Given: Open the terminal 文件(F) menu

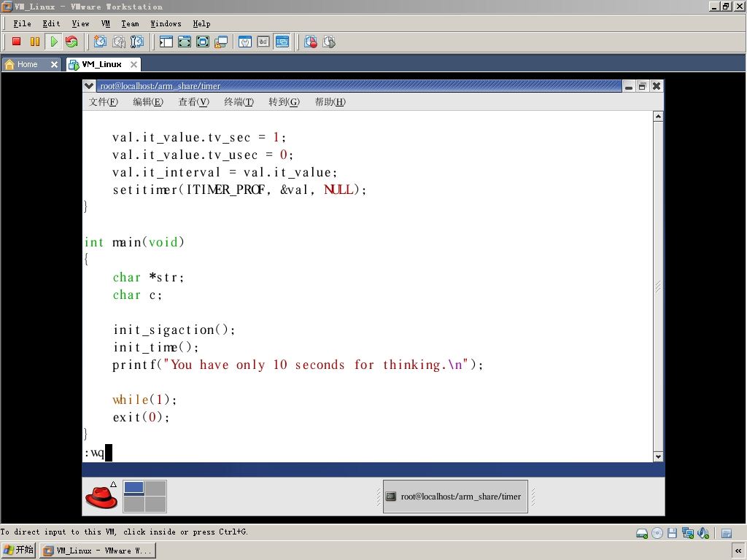Looking at the screenshot, I should point(104,102).
